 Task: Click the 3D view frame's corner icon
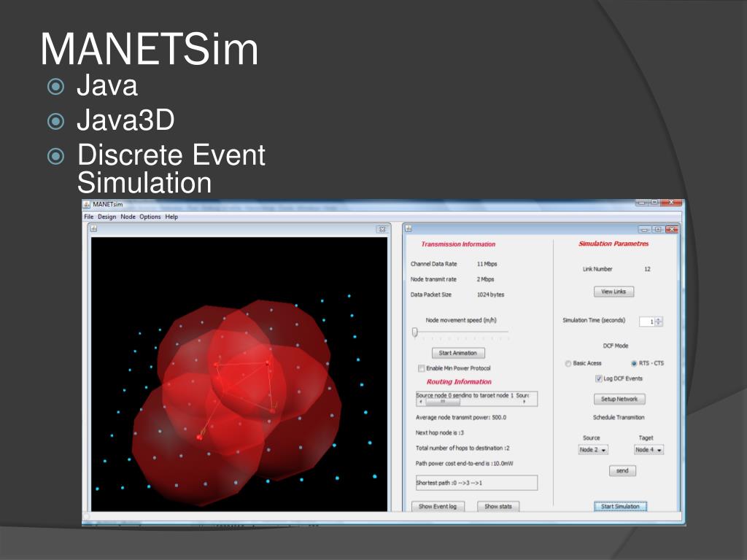[94, 229]
